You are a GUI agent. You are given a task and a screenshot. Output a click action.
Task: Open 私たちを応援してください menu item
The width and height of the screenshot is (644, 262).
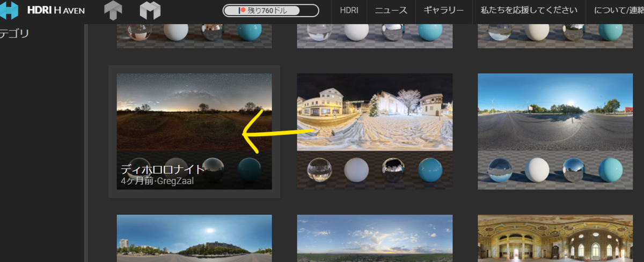(x=529, y=10)
